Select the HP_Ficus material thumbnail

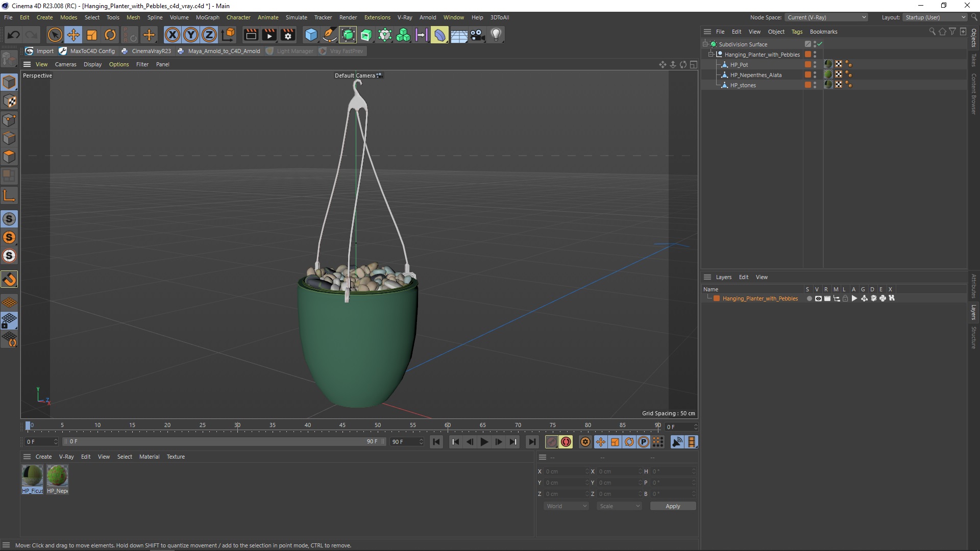[32, 475]
